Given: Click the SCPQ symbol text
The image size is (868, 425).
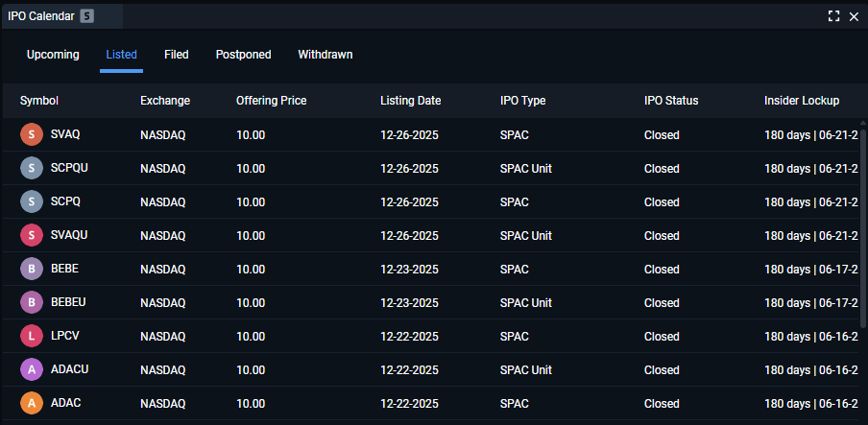Looking at the screenshot, I should point(65,202).
